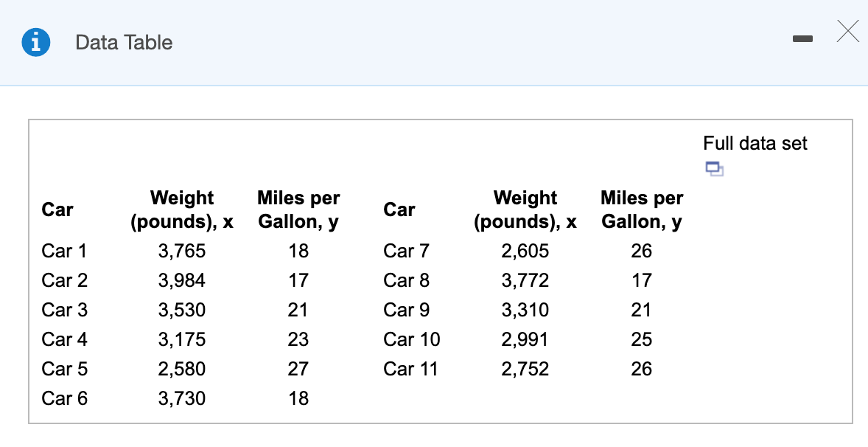Select the weight 2,605 for Car 7

pos(525,251)
